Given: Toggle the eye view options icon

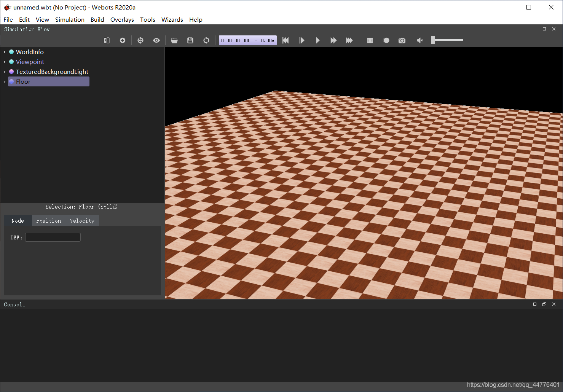Looking at the screenshot, I should (156, 40).
